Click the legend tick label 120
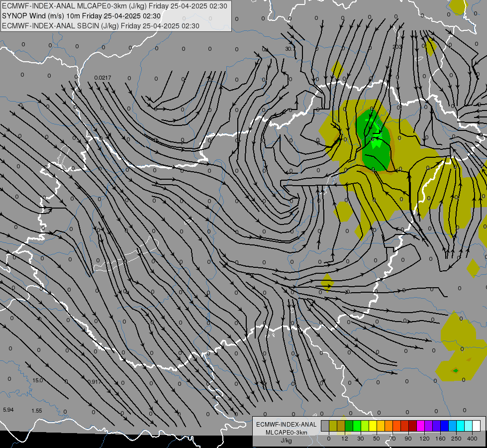The image size is (487, 448). tap(424, 439)
